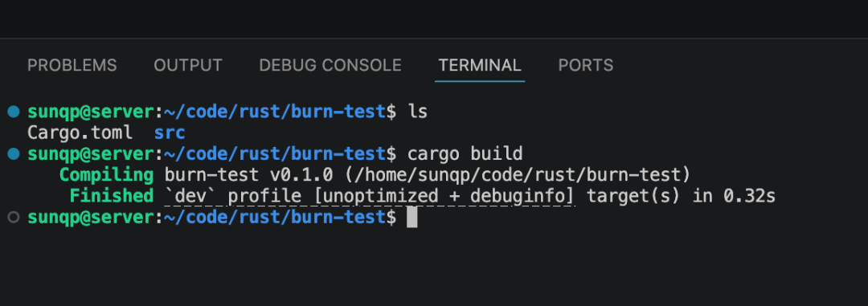
Task: Show the DEBUG CONSOLE tab
Action: 330,65
